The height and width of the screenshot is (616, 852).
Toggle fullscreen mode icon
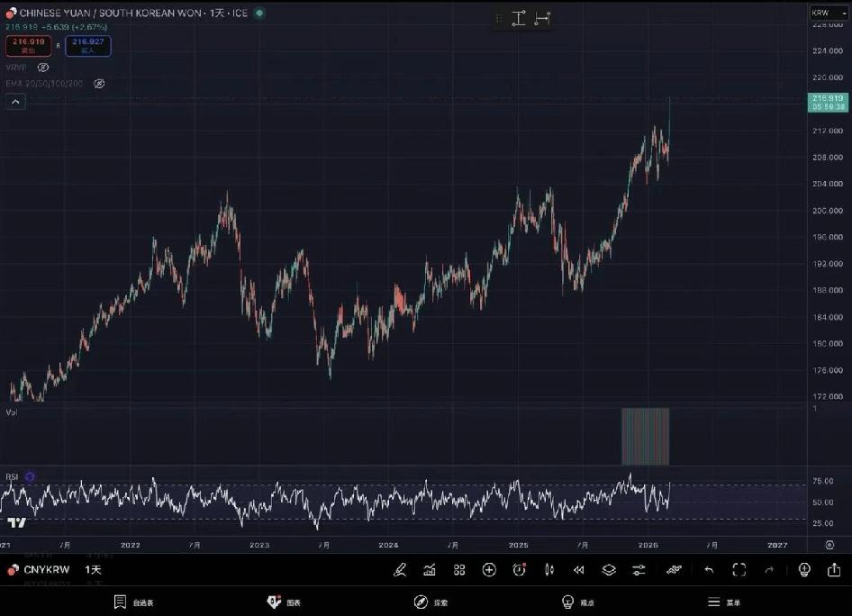coord(739,569)
